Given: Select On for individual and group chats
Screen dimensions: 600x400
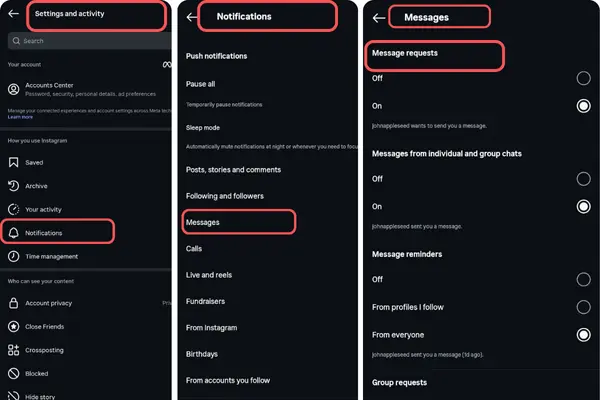Looking at the screenshot, I should 583,206.
